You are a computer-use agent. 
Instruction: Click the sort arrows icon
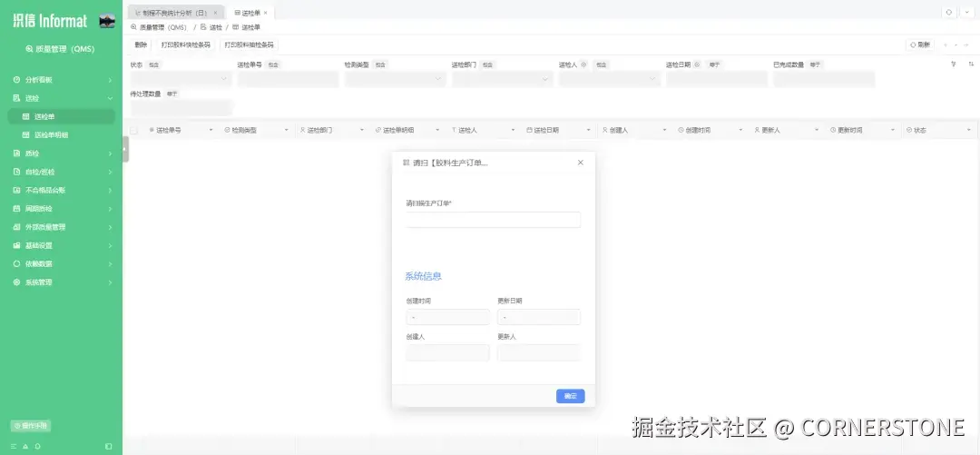point(971,64)
